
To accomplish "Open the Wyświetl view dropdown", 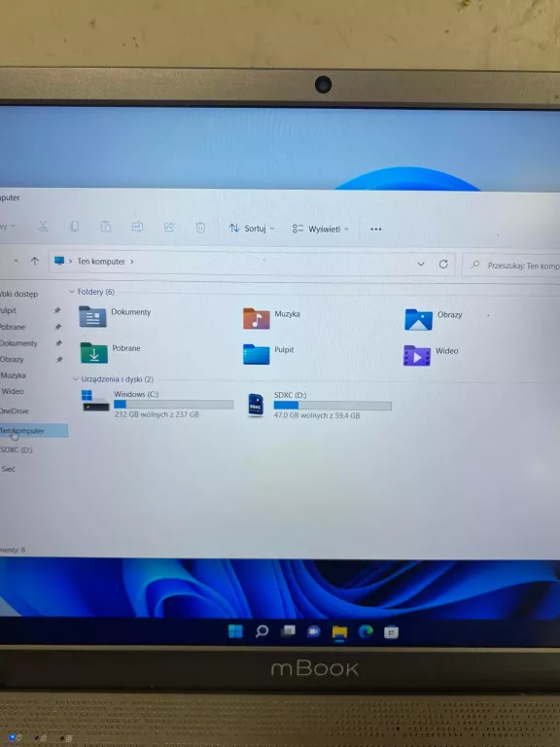I will pyautogui.click(x=321, y=230).
